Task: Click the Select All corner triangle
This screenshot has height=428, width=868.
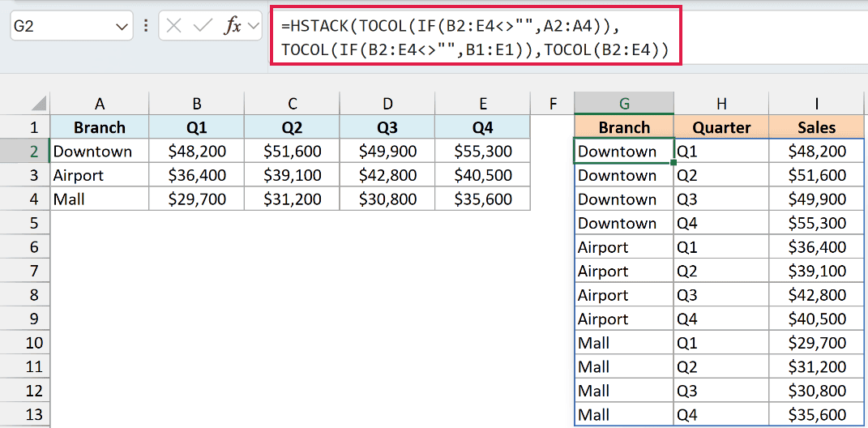Action: tap(39, 104)
